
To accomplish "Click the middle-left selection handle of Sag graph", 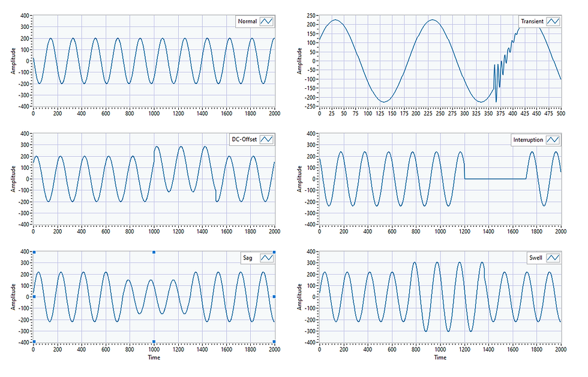I will tap(34, 297).
